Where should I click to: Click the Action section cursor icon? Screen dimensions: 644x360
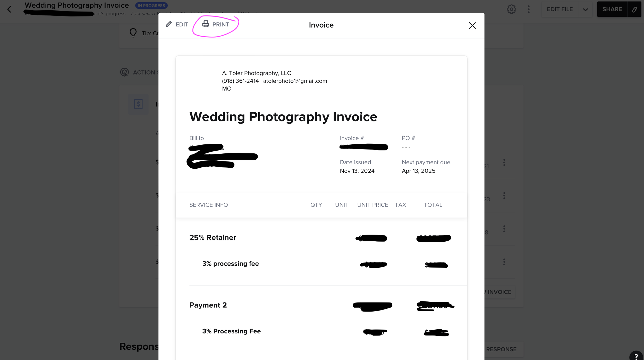[124, 72]
